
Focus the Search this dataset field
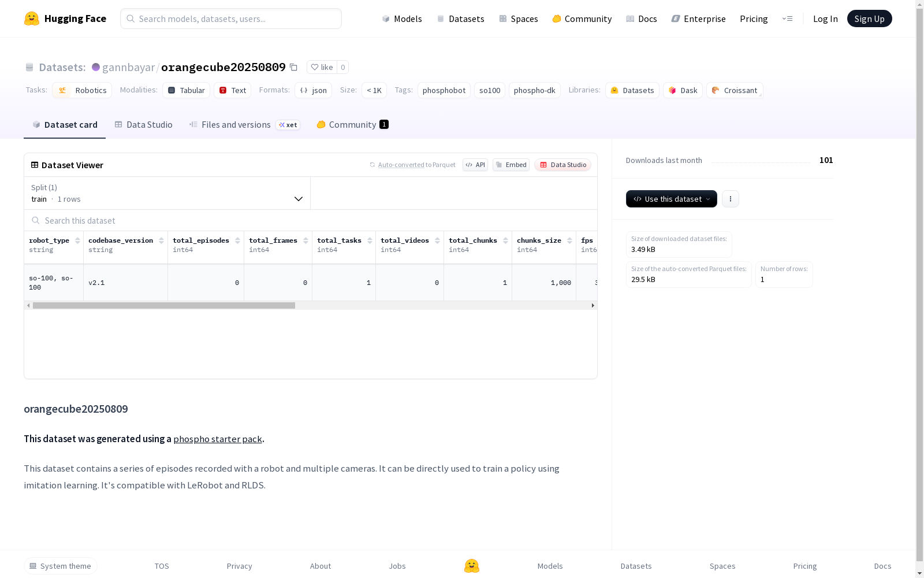pyautogui.click(x=311, y=220)
